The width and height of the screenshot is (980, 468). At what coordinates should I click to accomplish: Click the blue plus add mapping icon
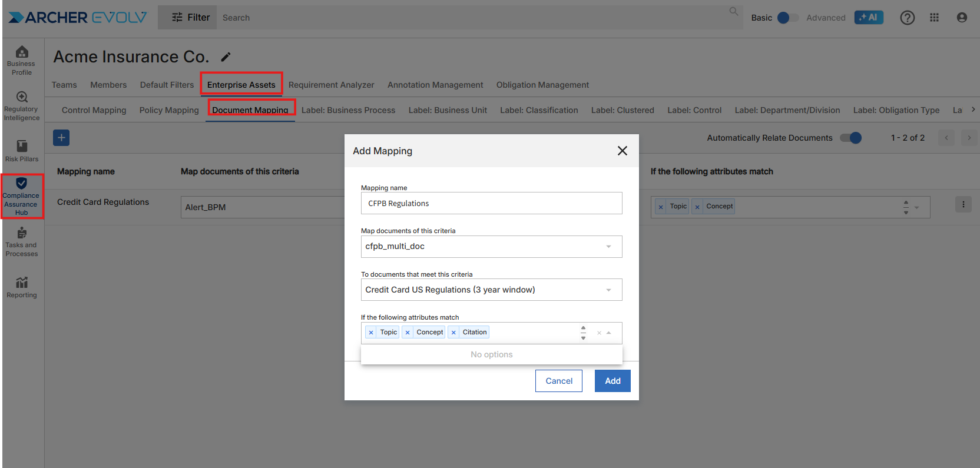61,138
